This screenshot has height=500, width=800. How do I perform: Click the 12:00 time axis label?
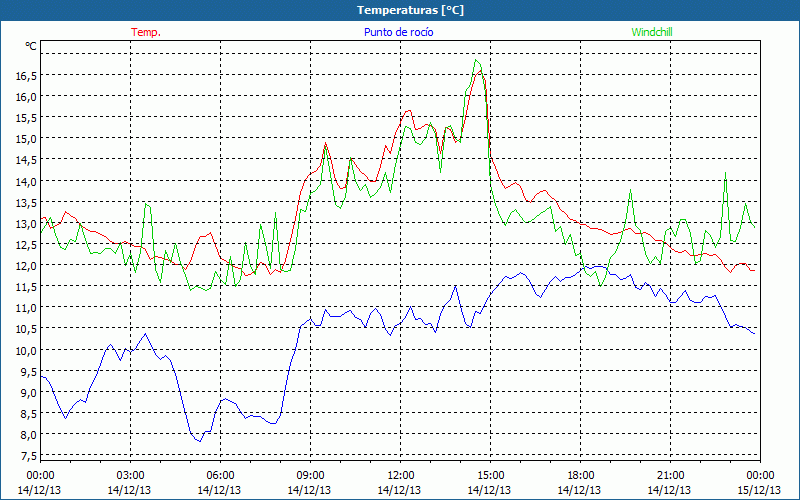tap(401, 475)
